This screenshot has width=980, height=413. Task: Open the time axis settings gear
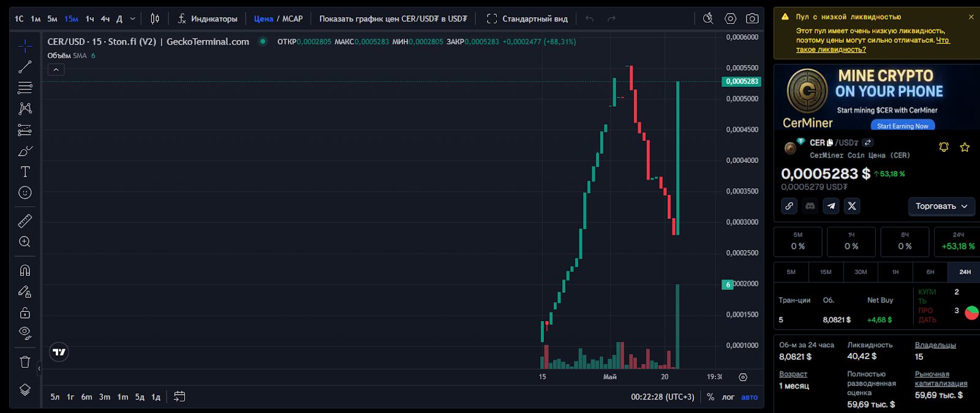[743, 377]
